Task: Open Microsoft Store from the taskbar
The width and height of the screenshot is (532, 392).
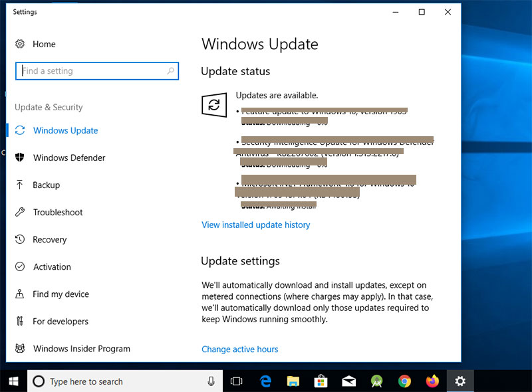Action: pyautogui.click(x=321, y=381)
